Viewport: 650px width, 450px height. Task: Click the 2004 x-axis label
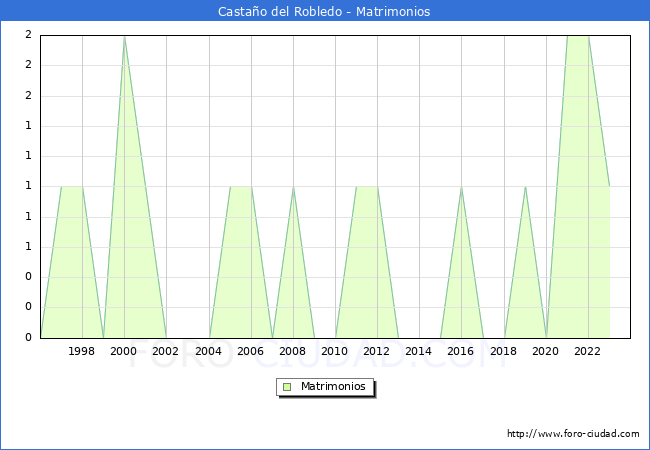pyautogui.click(x=208, y=351)
